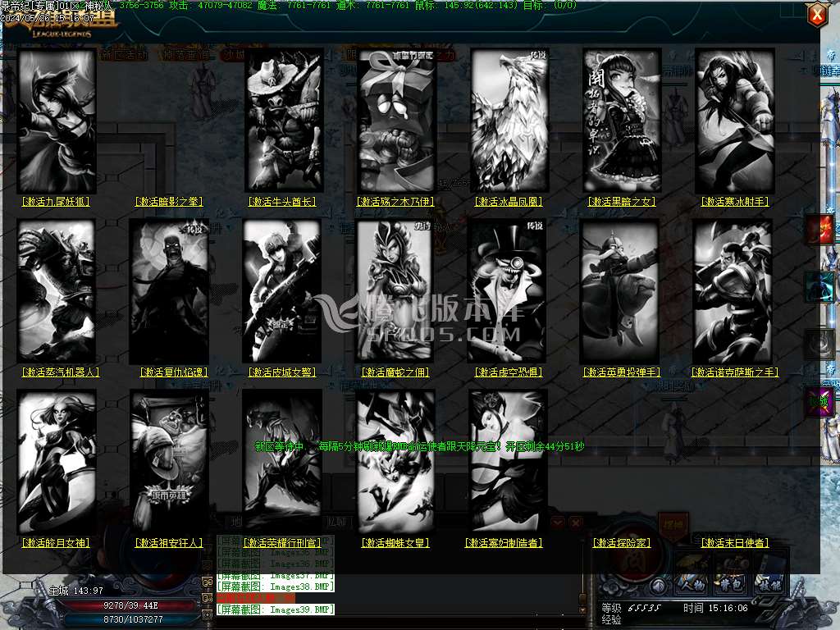Select the 皮城女警 portrait card
The height and width of the screenshot is (630, 840).
click(x=282, y=290)
